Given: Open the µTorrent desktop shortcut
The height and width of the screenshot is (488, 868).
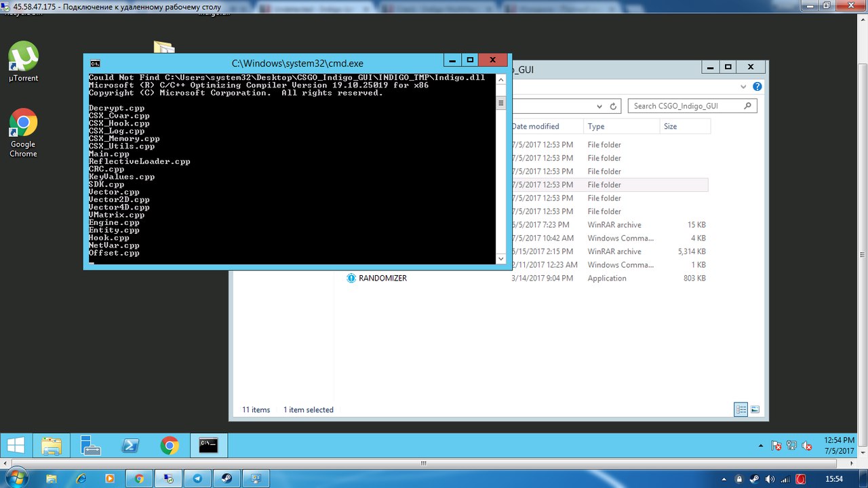Looking at the screenshot, I should click(x=24, y=61).
